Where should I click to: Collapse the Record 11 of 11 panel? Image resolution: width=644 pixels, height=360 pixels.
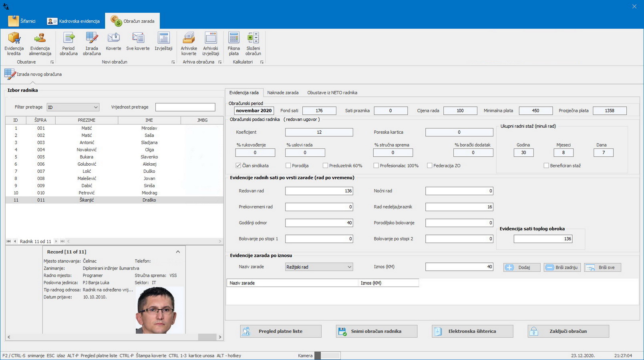pos(178,252)
